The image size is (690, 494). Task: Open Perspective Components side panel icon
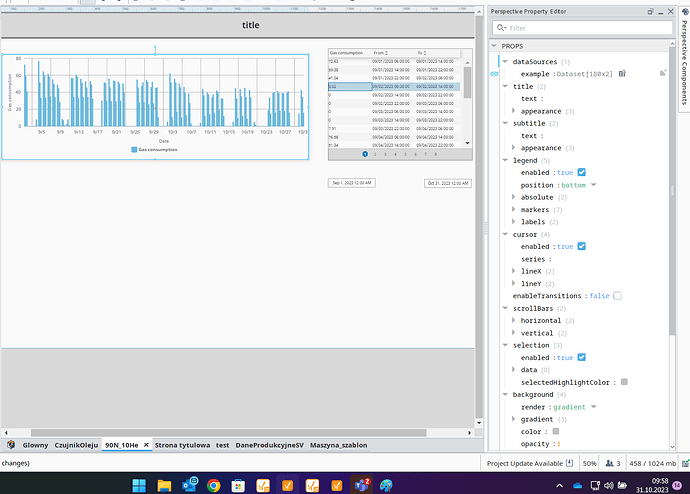tap(685, 12)
